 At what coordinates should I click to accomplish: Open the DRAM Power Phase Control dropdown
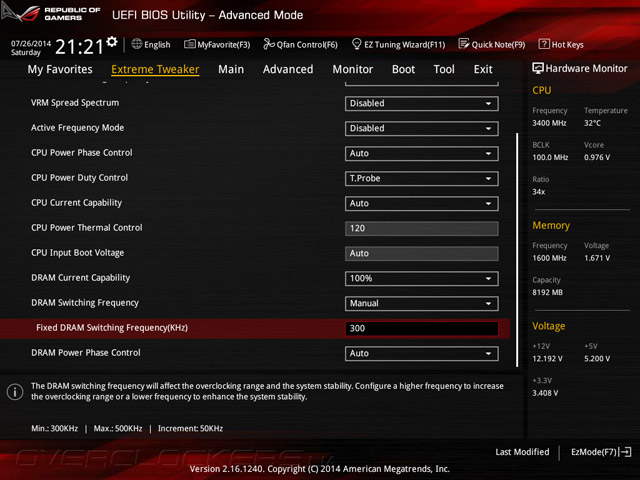click(x=422, y=353)
